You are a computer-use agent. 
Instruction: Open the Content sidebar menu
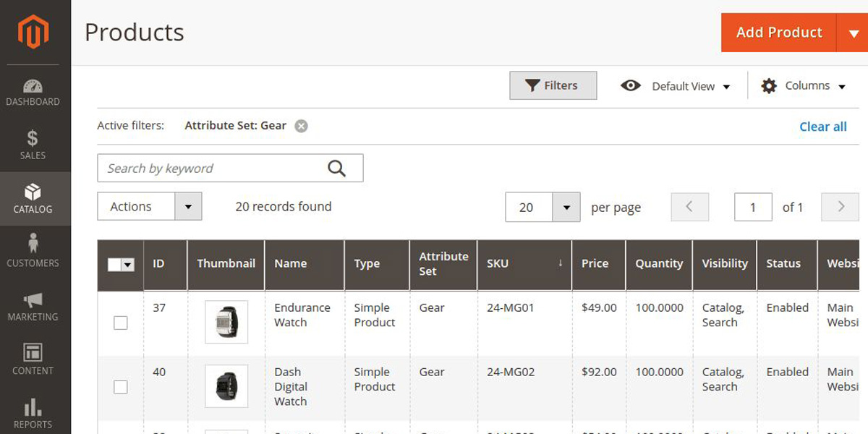click(x=33, y=360)
